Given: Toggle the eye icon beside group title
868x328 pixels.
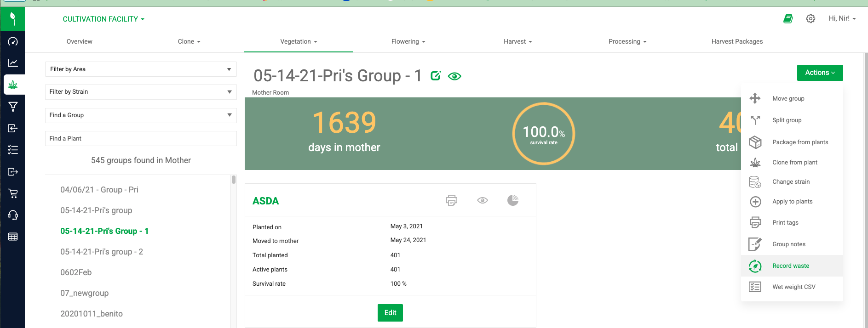Looking at the screenshot, I should (454, 76).
